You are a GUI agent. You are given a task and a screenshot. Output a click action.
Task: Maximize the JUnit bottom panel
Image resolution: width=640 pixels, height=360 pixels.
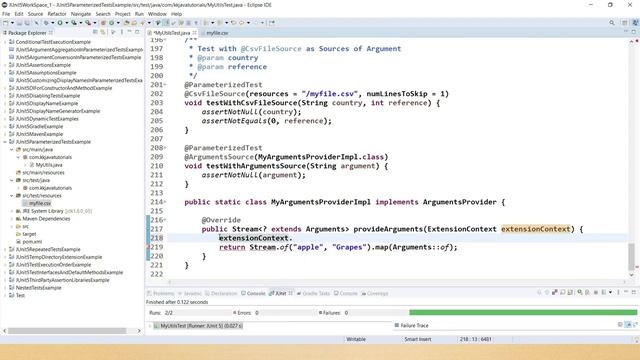[634, 293]
